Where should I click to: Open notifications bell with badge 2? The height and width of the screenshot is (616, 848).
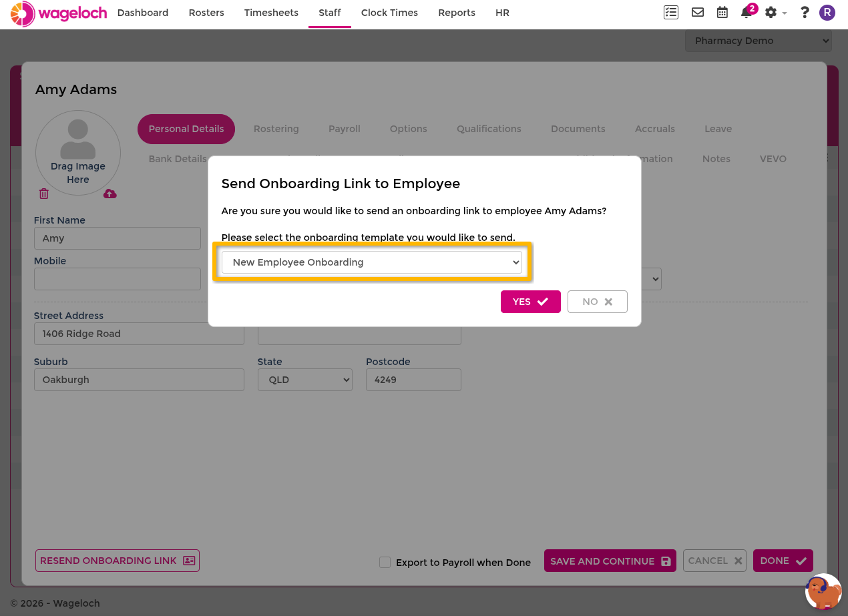coord(748,12)
